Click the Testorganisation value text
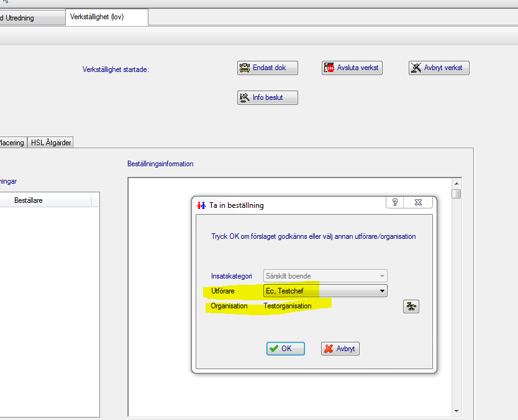The image size is (518, 420). 288,306
